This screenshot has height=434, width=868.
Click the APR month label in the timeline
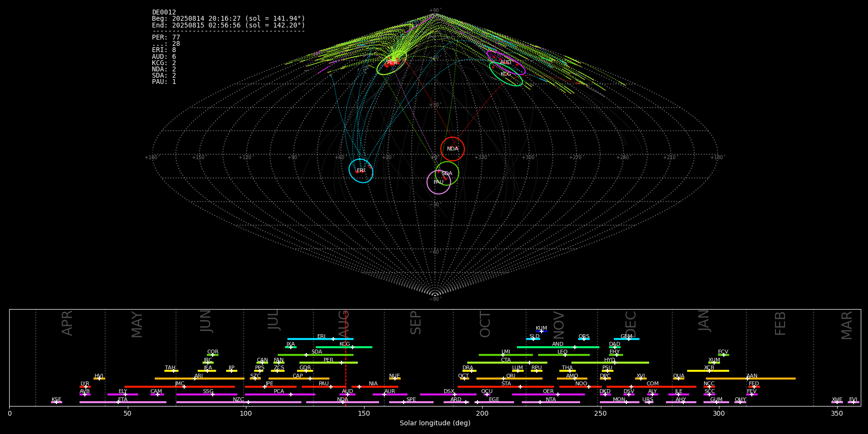click(x=67, y=323)
